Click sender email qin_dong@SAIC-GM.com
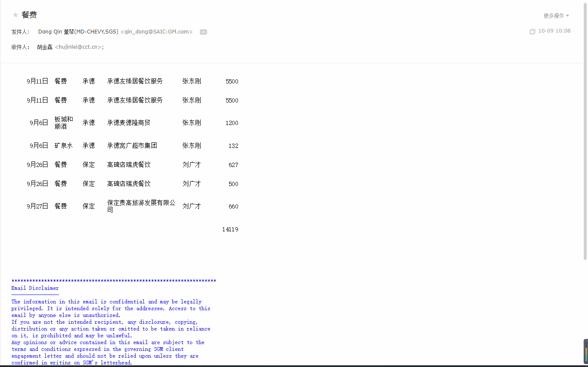 pos(157,32)
